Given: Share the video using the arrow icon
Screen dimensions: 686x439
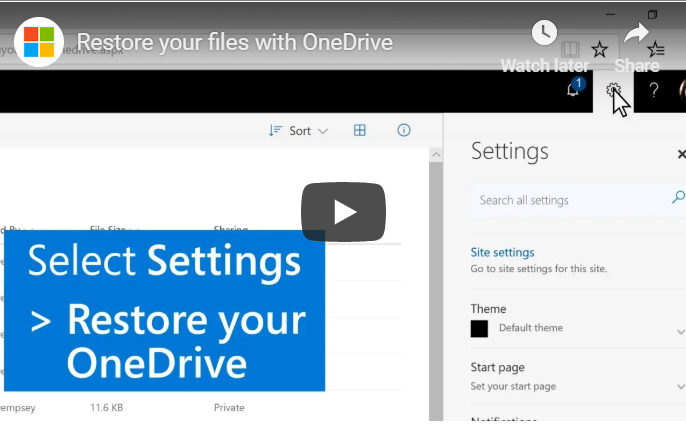Looking at the screenshot, I should tap(637, 33).
